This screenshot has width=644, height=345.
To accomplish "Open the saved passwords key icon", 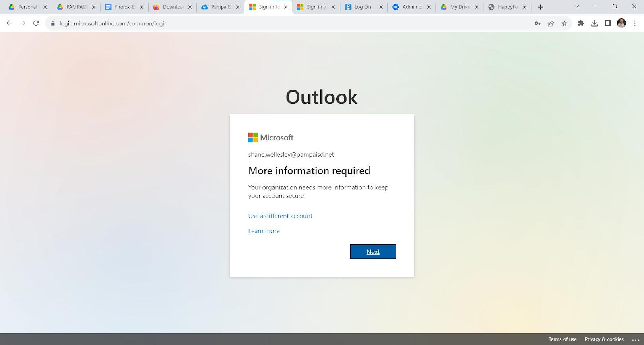I will tap(537, 23).
